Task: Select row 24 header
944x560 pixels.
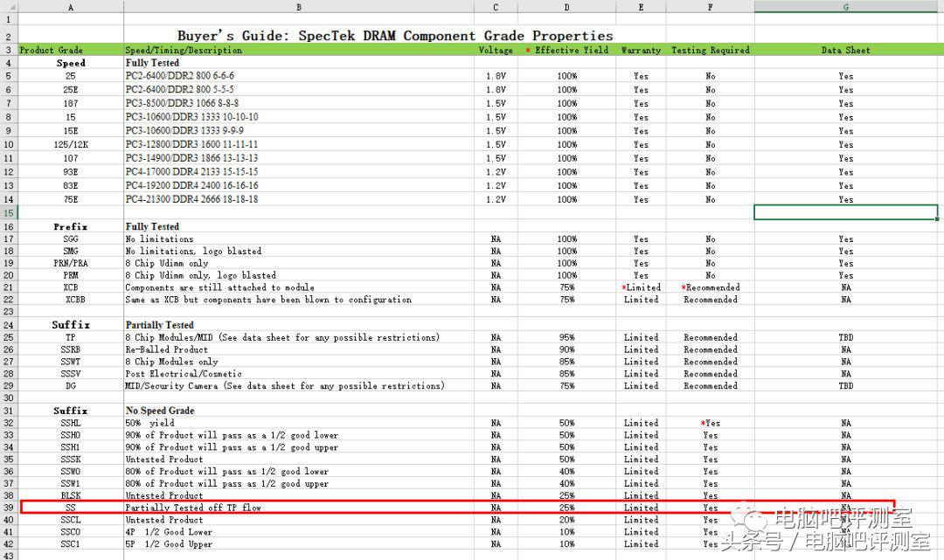Action: click(9, 325)
